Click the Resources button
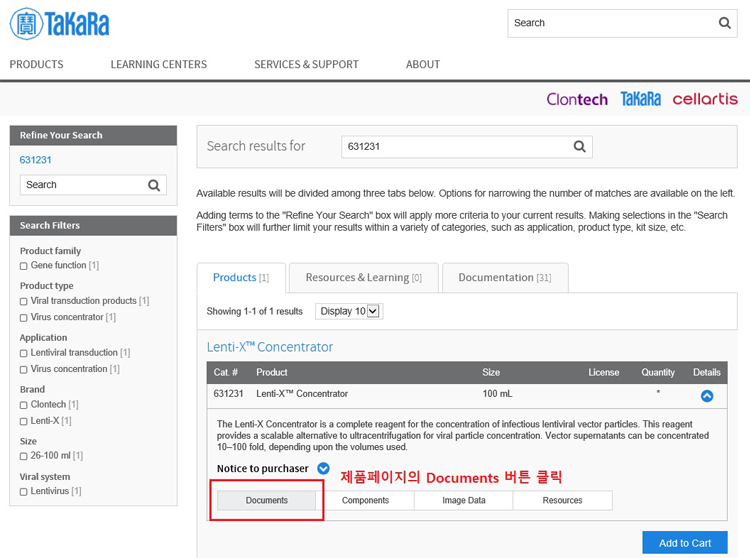 coord(562,500)
